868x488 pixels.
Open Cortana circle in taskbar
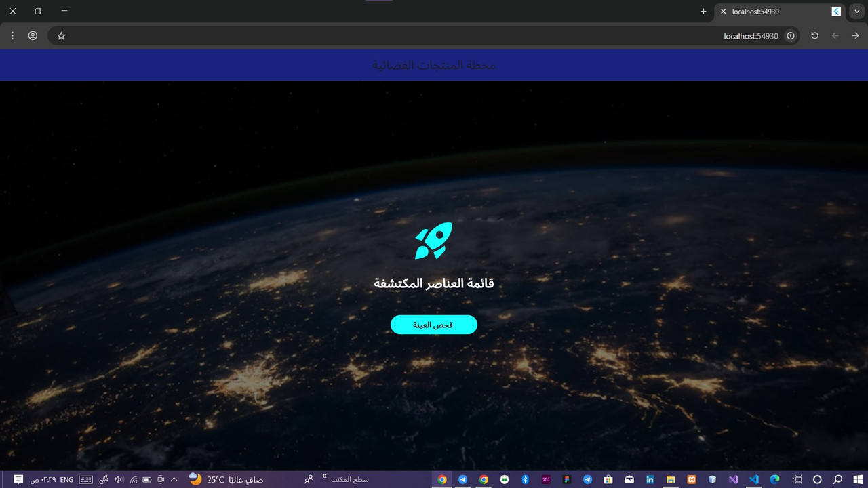[817, 479]
